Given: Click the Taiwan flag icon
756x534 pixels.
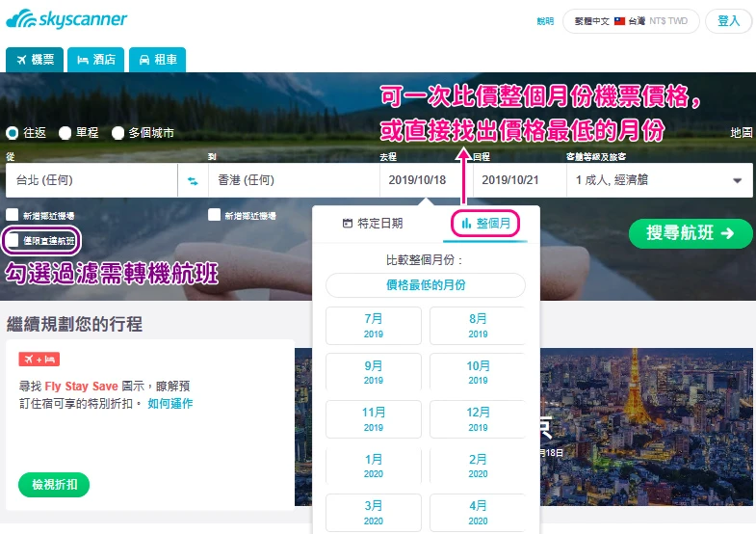Looking at the screenshot, I should (x=619, y=20).
